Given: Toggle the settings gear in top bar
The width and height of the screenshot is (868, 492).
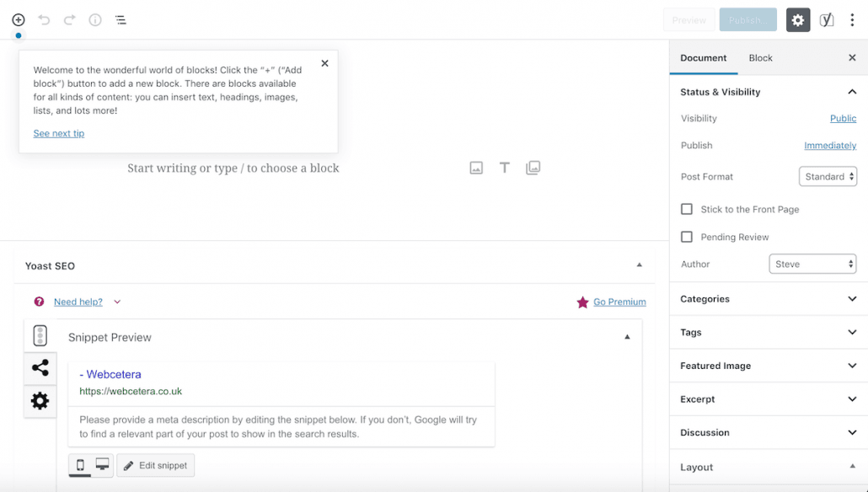Looking at the screenshot, I should (x=798, y=20).
